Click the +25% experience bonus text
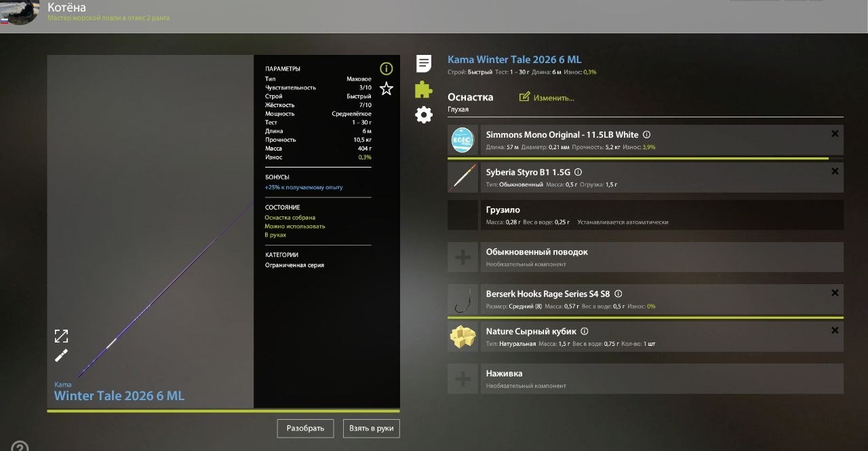 (304, 187)
